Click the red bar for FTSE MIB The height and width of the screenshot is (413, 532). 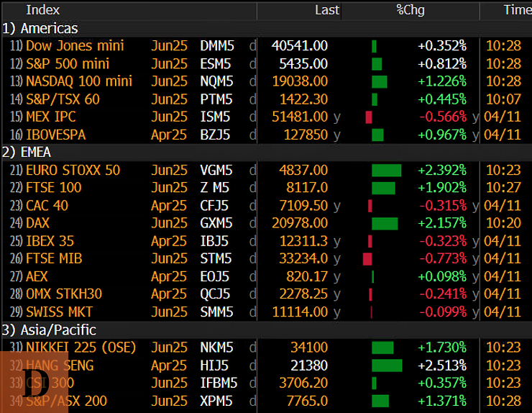pyautogui.click(x=367, y=259)
